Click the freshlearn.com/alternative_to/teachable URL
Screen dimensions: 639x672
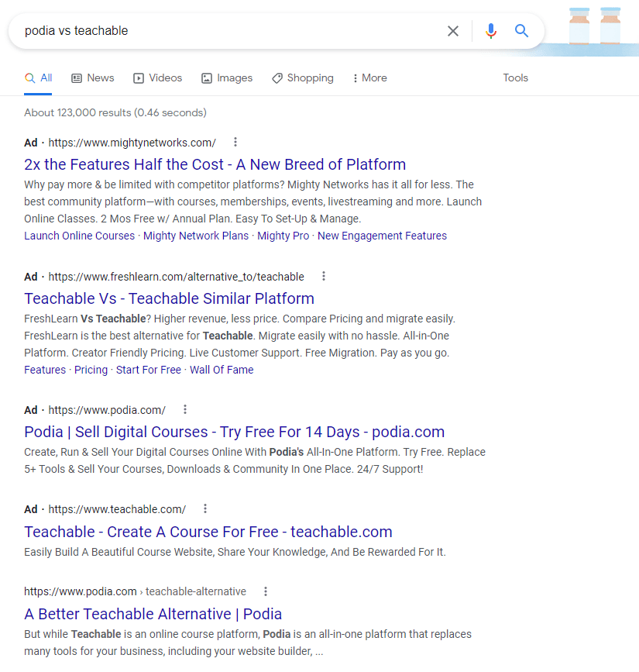click(176, 277)
